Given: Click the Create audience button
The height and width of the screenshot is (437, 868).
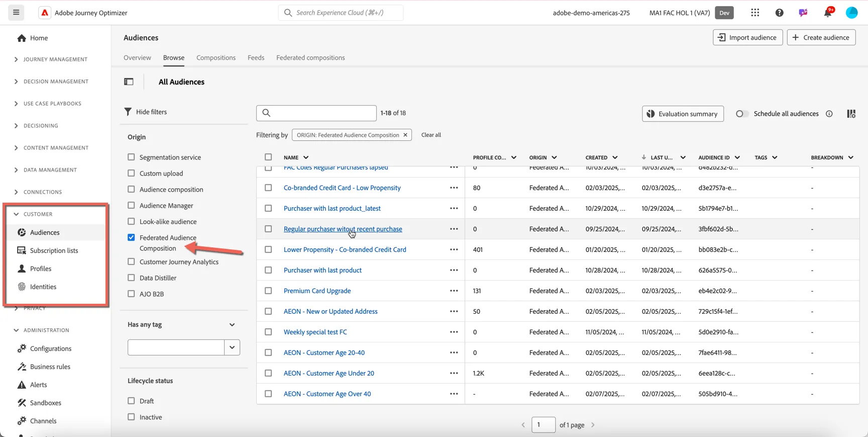Looking at the screenshot, I should click(x=821, y=37).
